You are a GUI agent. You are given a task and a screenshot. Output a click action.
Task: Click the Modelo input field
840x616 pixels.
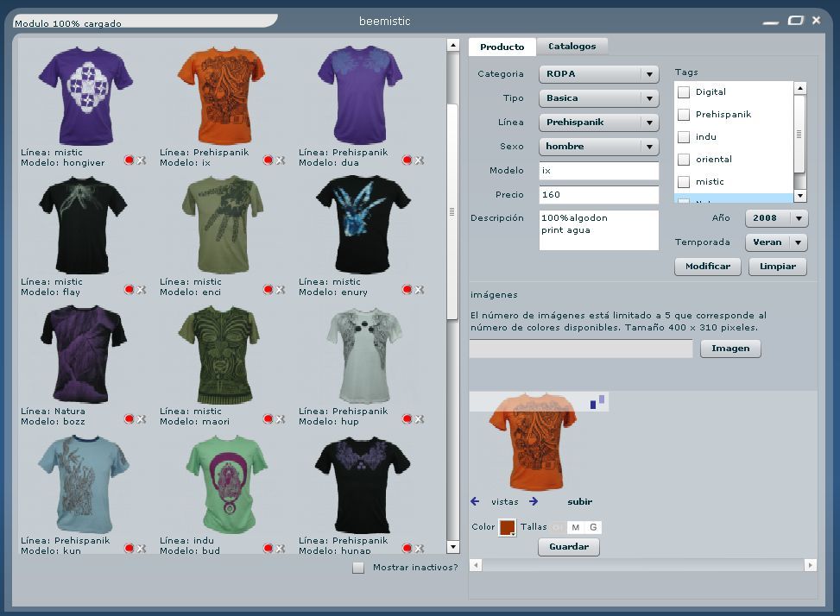[599, 171]
